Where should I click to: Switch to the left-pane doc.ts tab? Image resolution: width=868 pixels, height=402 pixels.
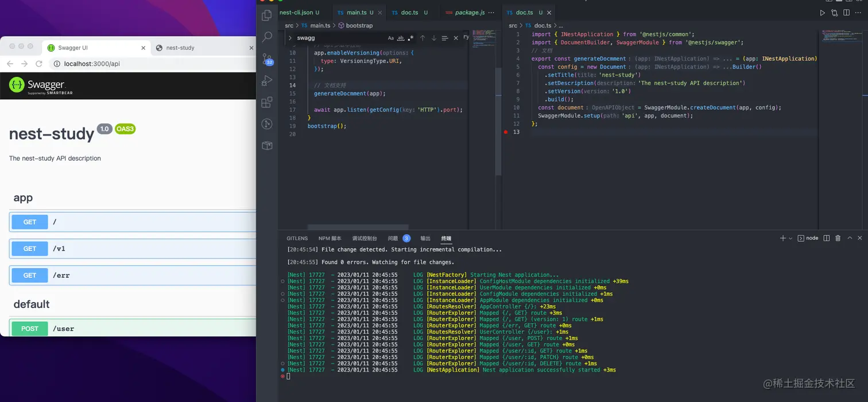pyautogui.click(x=410, y=13)
